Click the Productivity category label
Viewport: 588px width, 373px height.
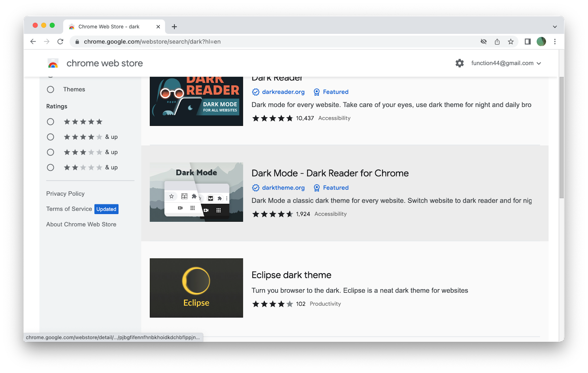(325, 304)
